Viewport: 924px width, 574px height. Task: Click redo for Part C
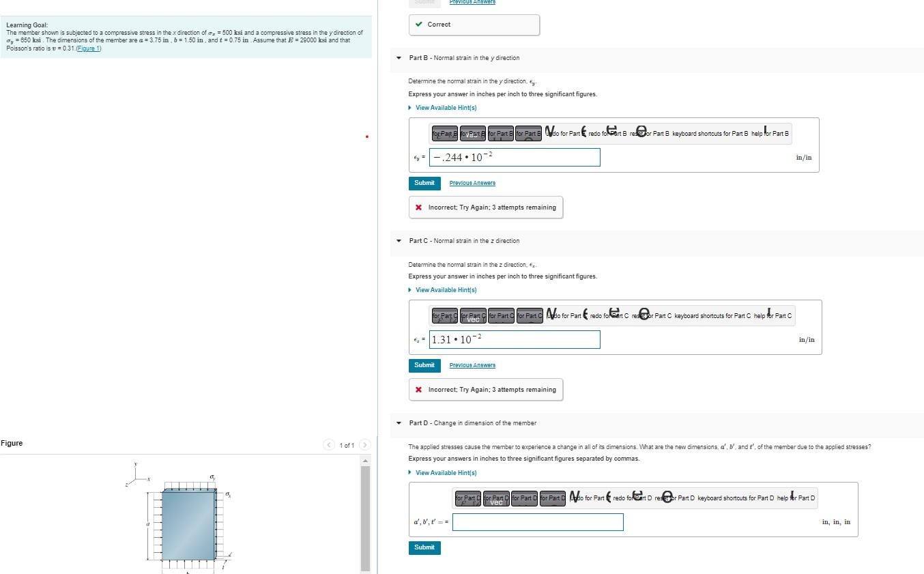609,316
